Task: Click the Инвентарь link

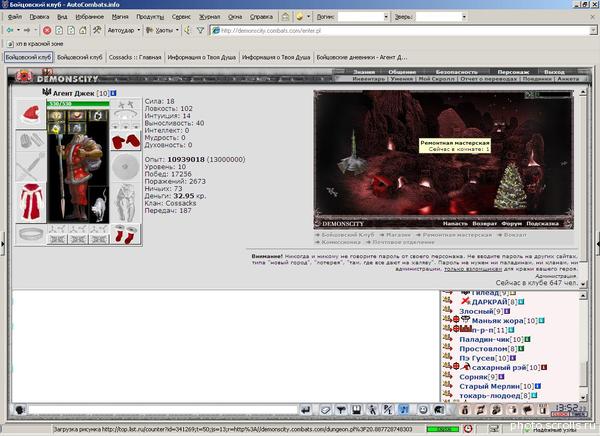Action: coord(368,78)
